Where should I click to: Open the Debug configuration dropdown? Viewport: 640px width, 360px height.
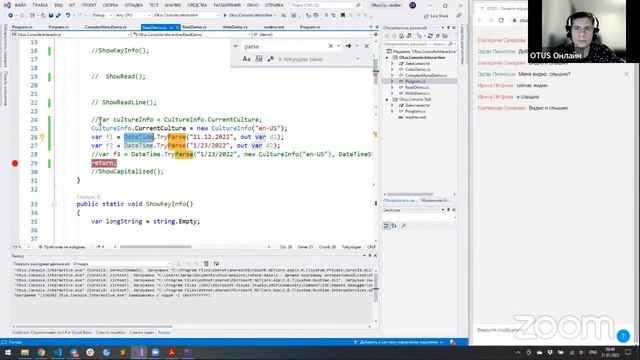[102, 15]
